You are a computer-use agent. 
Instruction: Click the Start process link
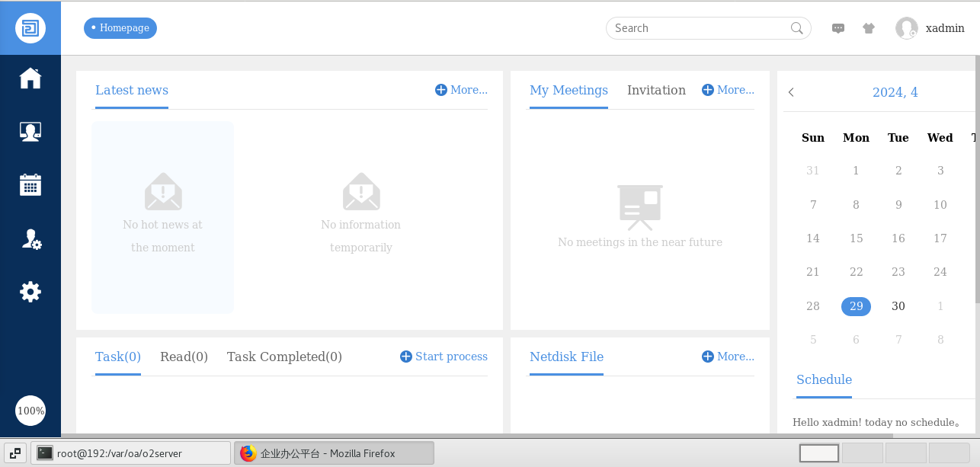451,357
